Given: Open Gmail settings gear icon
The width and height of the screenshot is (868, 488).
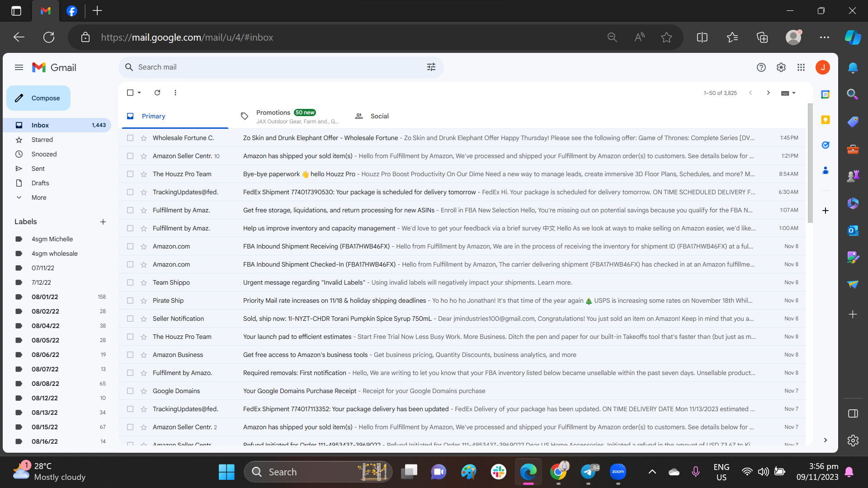Looking at the screenshot, I should coord(781,67).
